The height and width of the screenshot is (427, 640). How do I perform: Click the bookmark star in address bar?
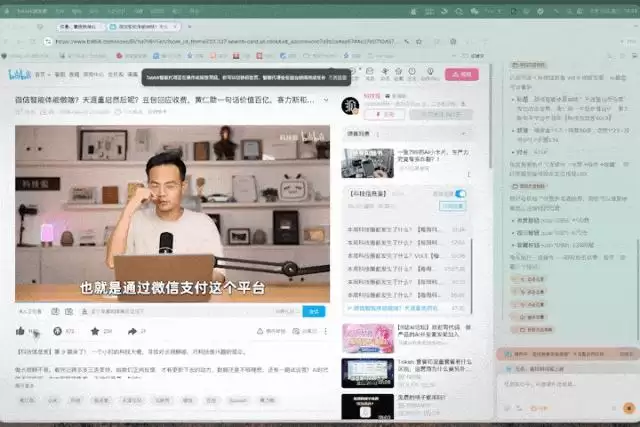(x=418, y=42)
